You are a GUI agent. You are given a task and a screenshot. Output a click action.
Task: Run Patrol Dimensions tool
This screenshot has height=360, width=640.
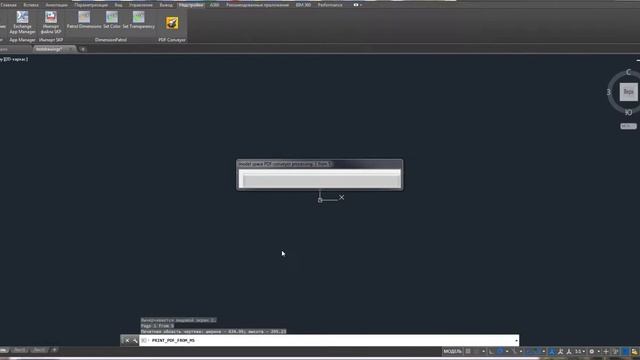[84, 20]
